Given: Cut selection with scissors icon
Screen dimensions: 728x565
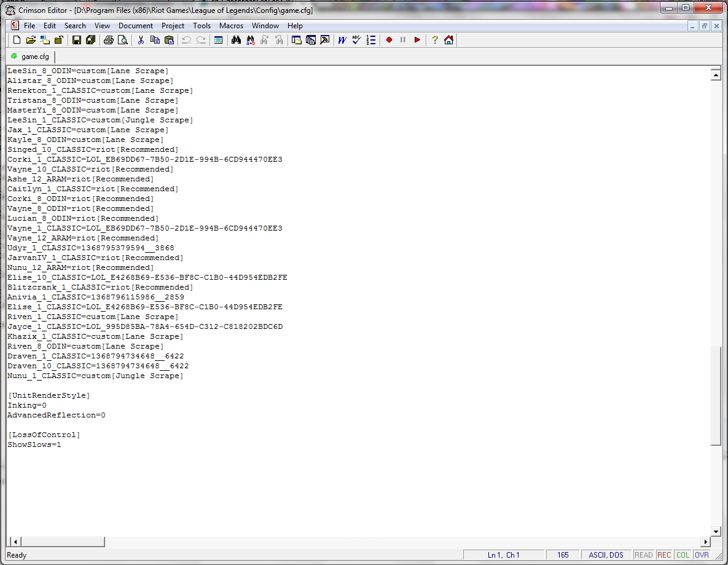Looking at the screenshot, I should [141, 40].
